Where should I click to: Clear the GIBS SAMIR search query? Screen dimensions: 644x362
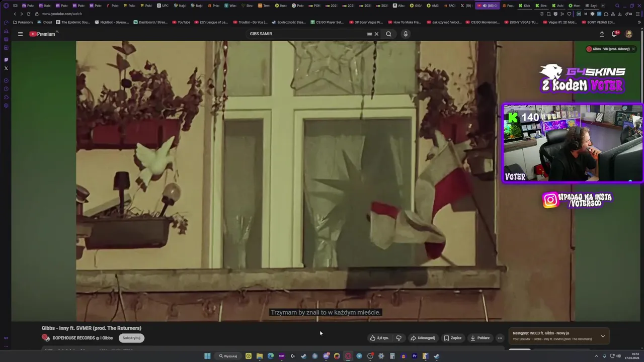tap(376, 34)
